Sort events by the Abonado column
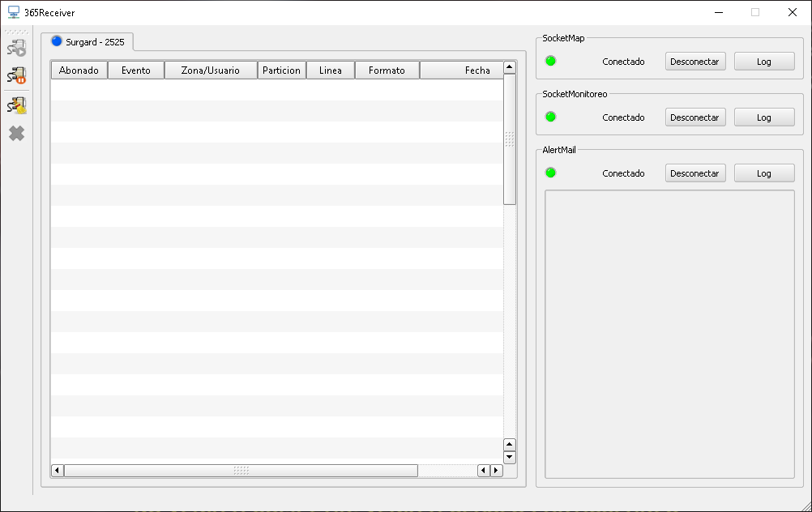 pyautogui.click(x=79, y=70)
